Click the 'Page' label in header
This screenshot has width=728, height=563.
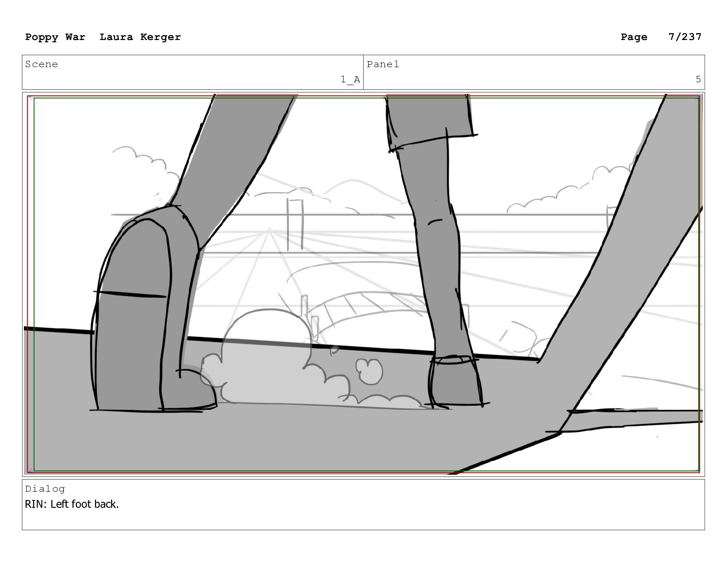634,37
